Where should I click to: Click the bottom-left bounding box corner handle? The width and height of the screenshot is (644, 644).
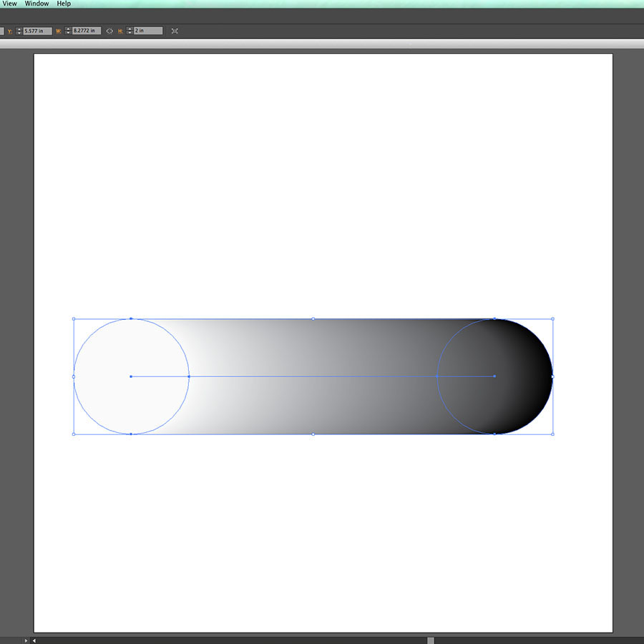coord(74,434)
